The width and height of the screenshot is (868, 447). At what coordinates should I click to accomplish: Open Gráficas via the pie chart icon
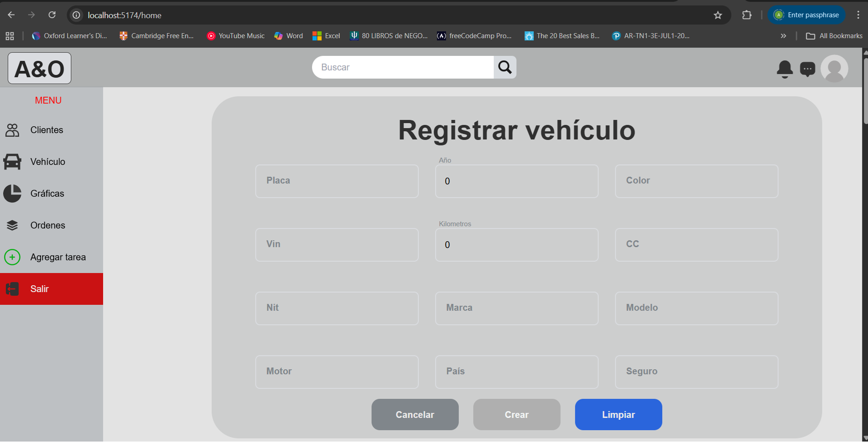12,194
